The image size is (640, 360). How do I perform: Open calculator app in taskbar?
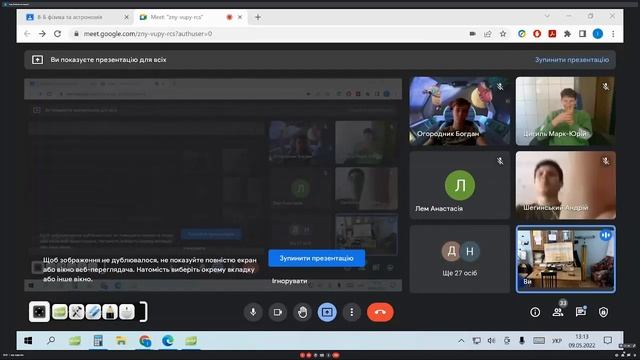tap(98, 340)
